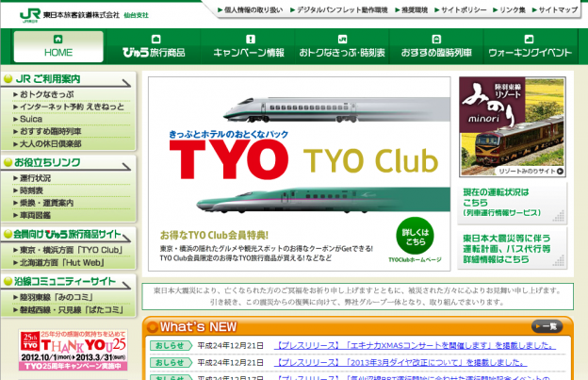Open びゅう旅行商品 navigation tab
The image size is (588, 380).
point(154,46)
